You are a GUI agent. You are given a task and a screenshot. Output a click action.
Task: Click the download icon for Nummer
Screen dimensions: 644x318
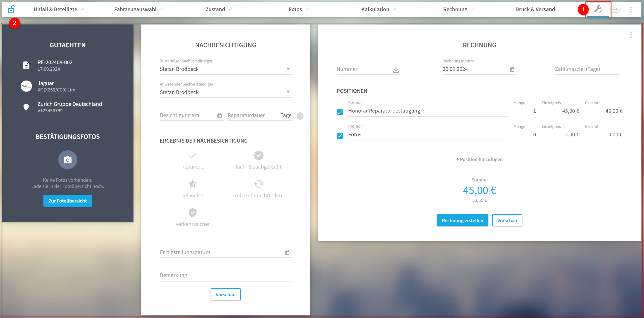[x=396, y=70]
